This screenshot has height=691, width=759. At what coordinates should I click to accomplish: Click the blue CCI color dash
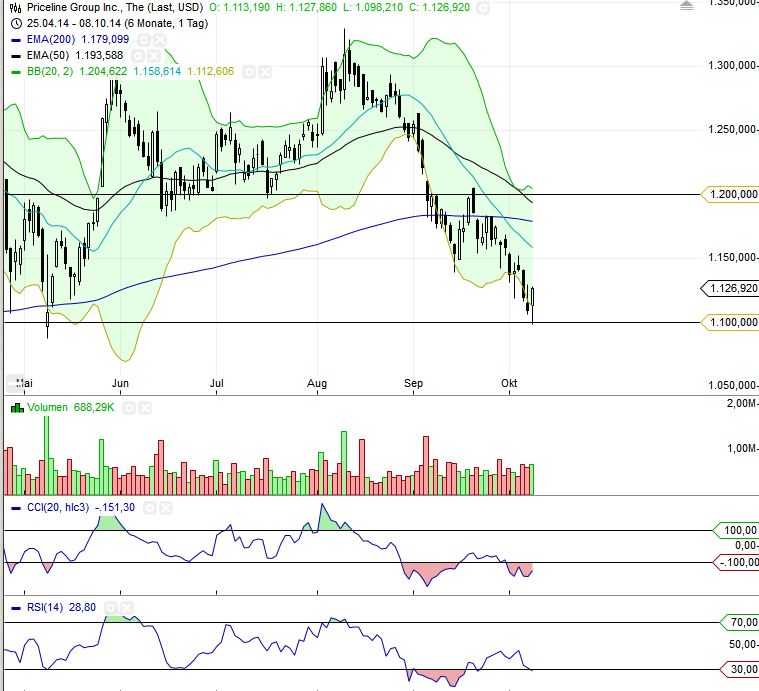click(x=16, y=508)
